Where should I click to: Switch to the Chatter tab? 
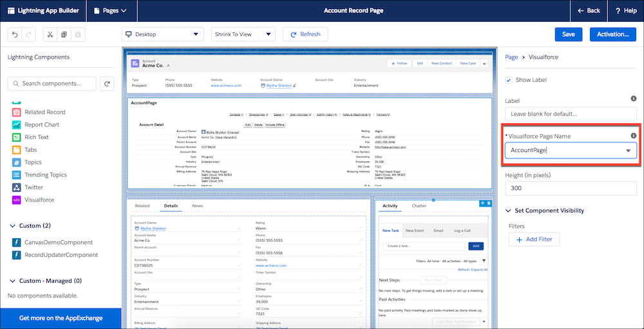[419, 206]
